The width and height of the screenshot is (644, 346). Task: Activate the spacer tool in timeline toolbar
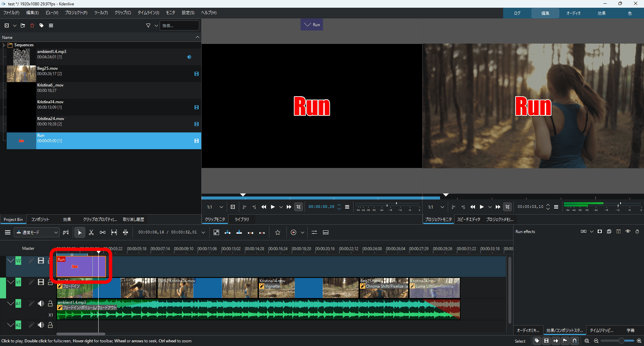pyautogui.click(x=103, y=232)
